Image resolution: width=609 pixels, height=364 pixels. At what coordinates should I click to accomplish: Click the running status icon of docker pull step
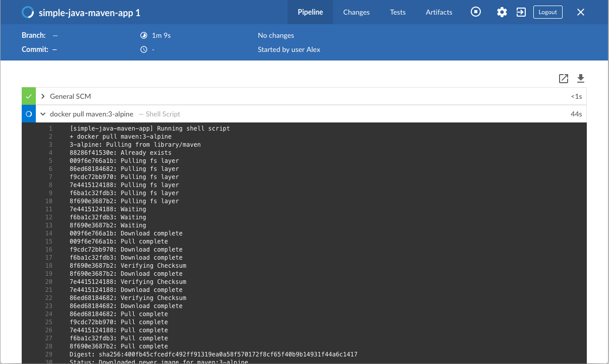point(29,114)
